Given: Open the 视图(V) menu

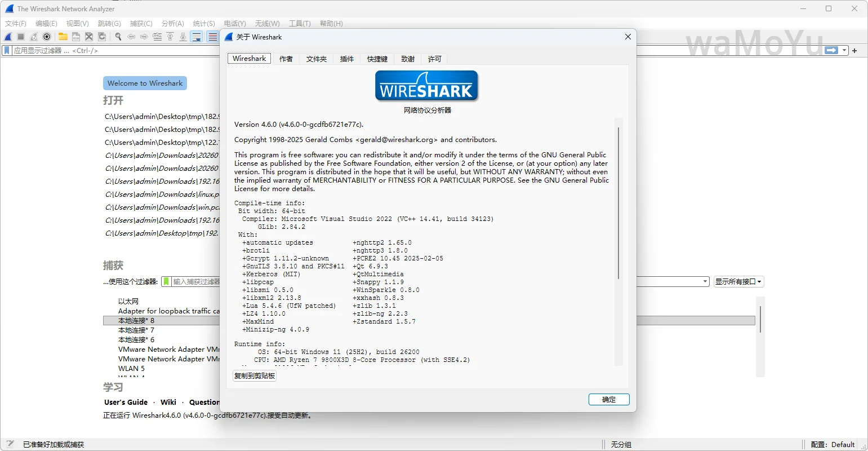Looking at the screenshot, I should click(x=77, y=23).
